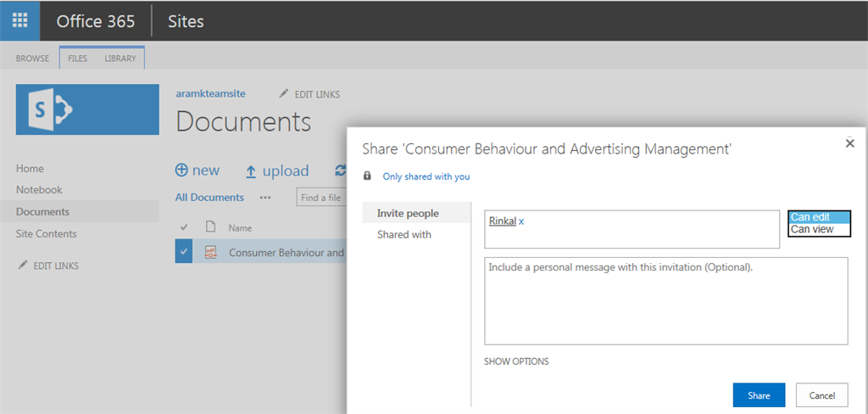
Task: Click the upload arrow icon
Action: point(251,171)
